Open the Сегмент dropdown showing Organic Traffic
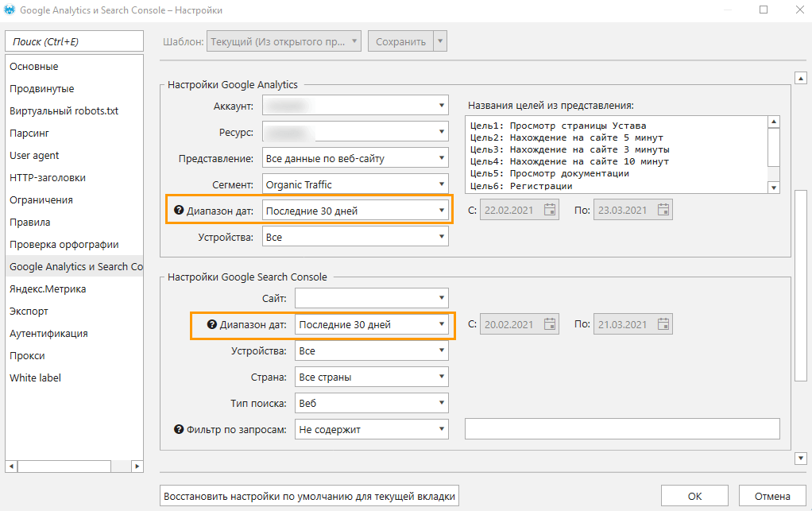This screenshot has width=812, height=511. [355, 184]
